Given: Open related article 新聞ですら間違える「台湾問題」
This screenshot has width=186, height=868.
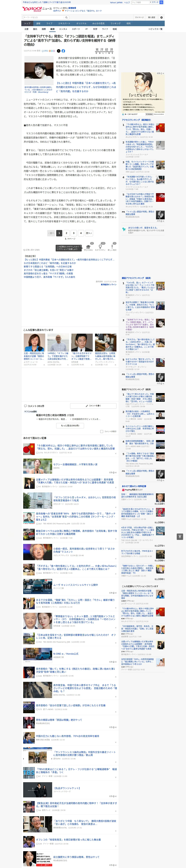Looking at the screenshot, I should [x=48, y=266].
